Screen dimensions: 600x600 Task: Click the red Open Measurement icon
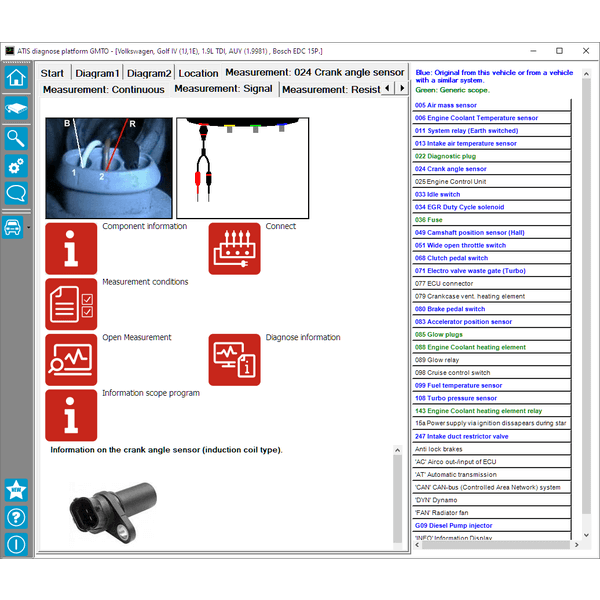click(71, 359)
